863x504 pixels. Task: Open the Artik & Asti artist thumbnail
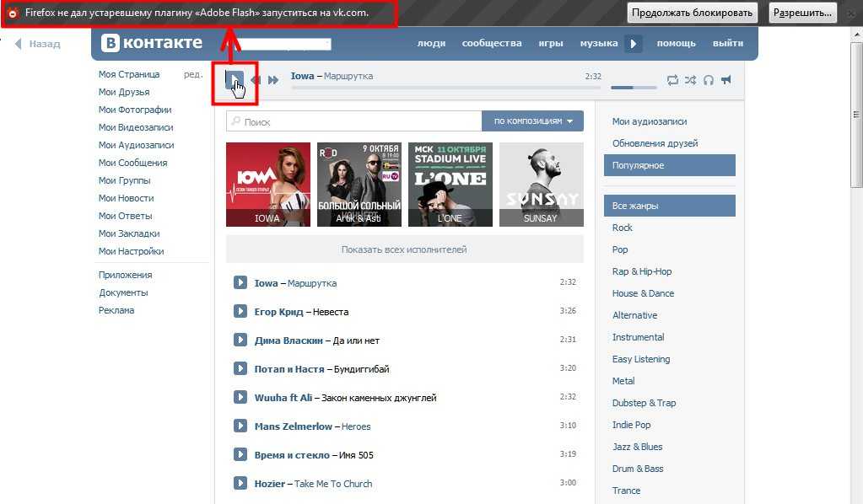coord(359,184)
